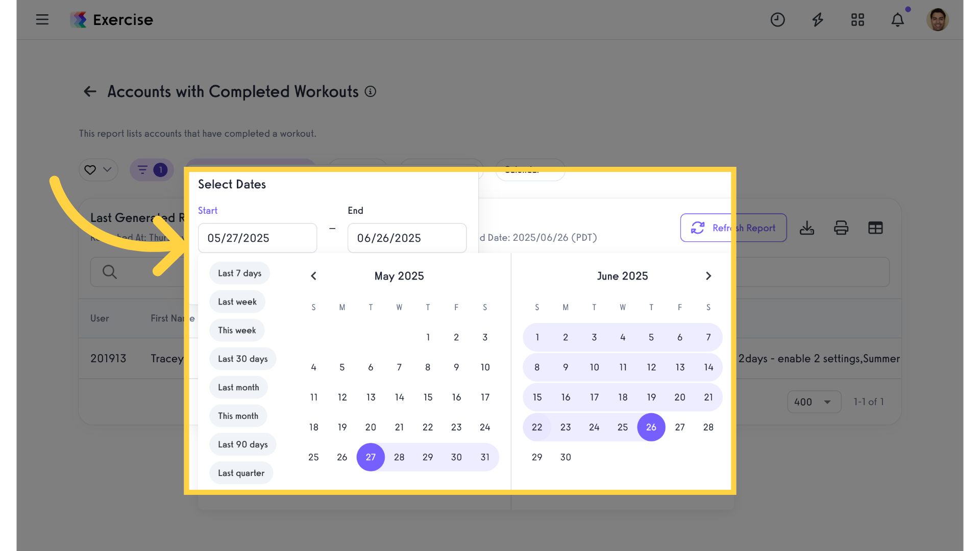Click the User column header
This screenshot has width=980, height=551.
(x=100, y=318)
